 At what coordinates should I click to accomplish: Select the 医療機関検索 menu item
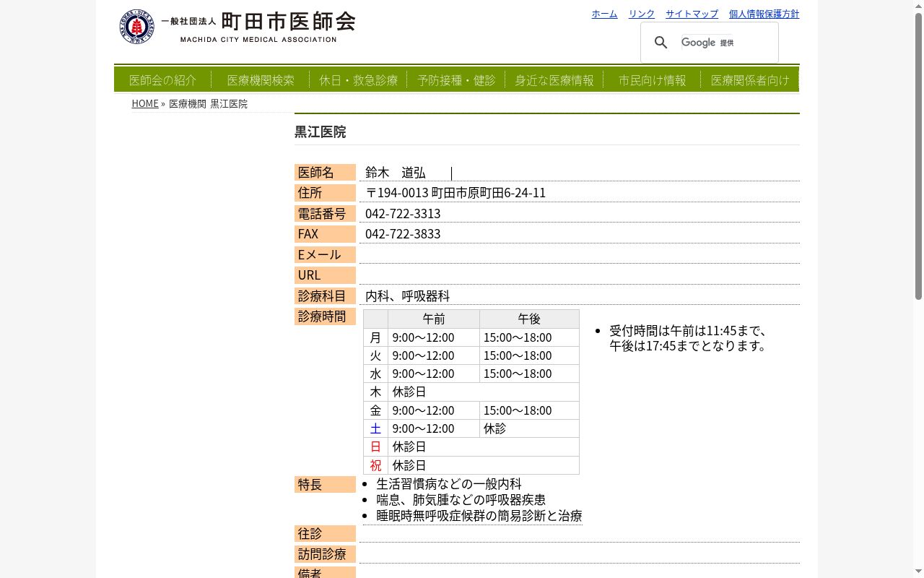(261, 80)
